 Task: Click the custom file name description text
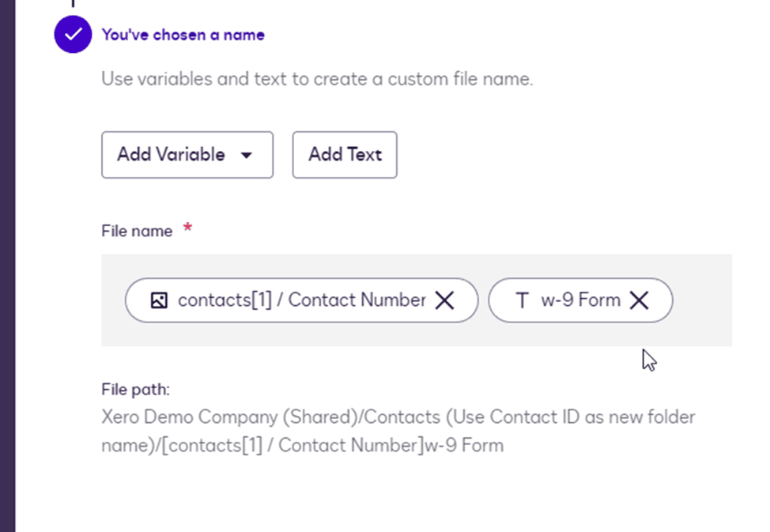coord(317,79)
